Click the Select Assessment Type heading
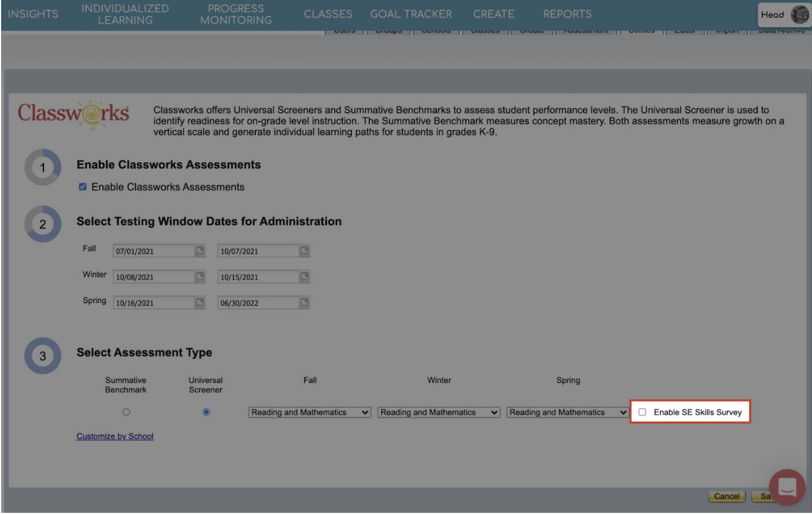 tap(145, 353)
